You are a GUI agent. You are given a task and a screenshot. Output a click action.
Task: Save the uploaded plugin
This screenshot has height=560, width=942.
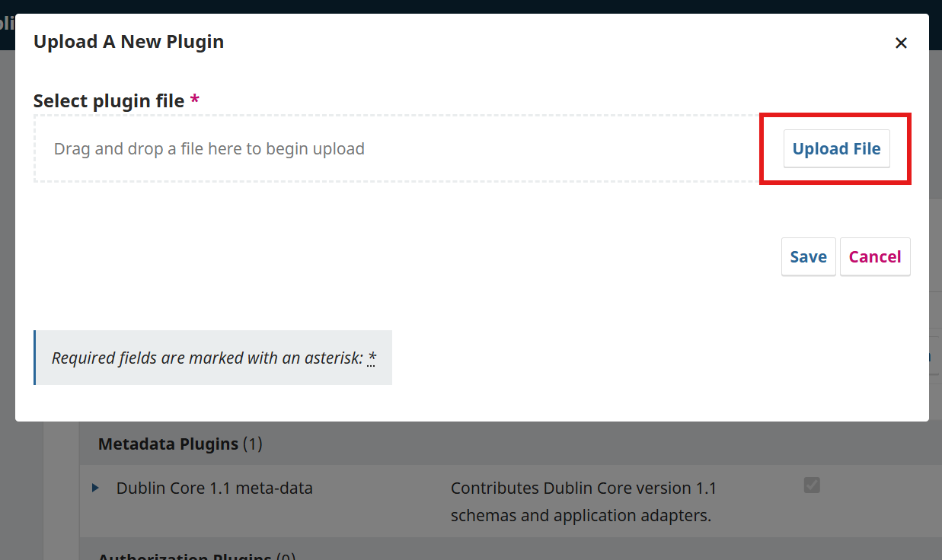click(808, 257)
